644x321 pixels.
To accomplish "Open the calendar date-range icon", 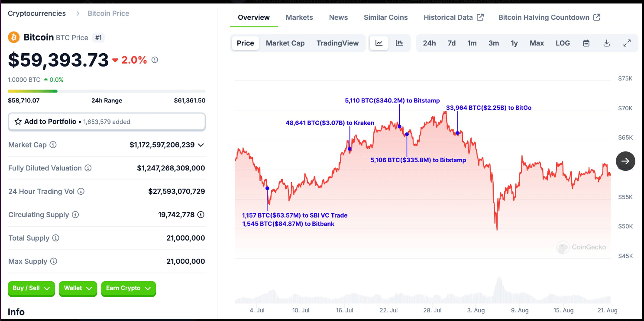I will 586,43.
